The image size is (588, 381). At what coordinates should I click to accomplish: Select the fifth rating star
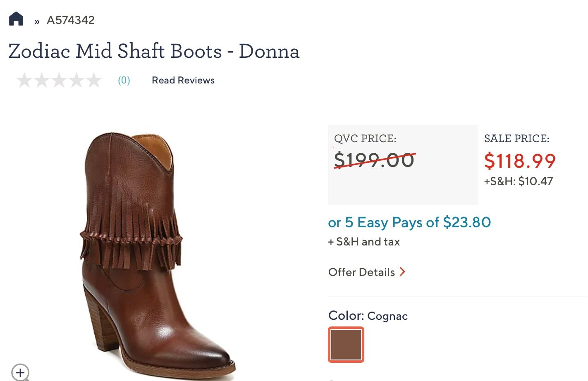94,80
